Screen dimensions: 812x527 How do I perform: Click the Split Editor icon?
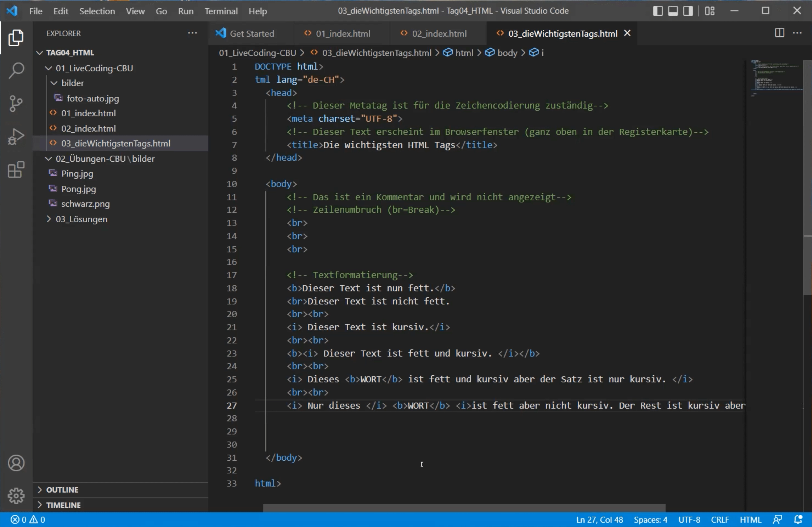(779, 33)
